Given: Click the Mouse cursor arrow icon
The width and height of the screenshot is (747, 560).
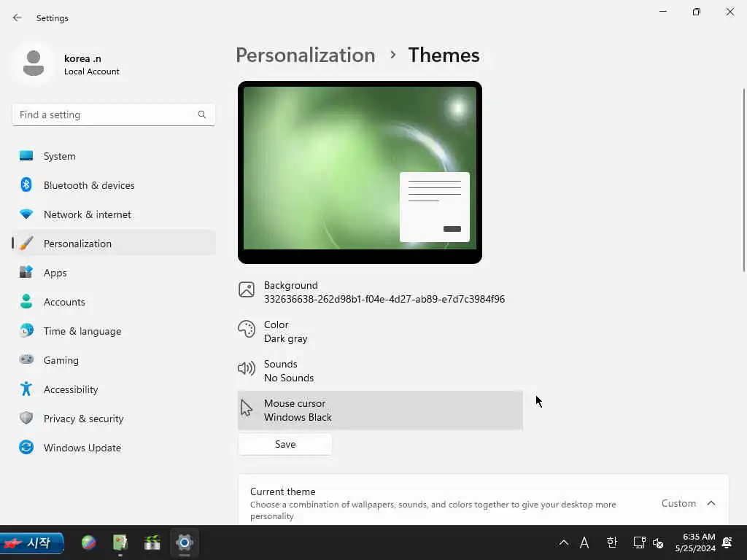Looking at the screenshot, I should point(247,408).
